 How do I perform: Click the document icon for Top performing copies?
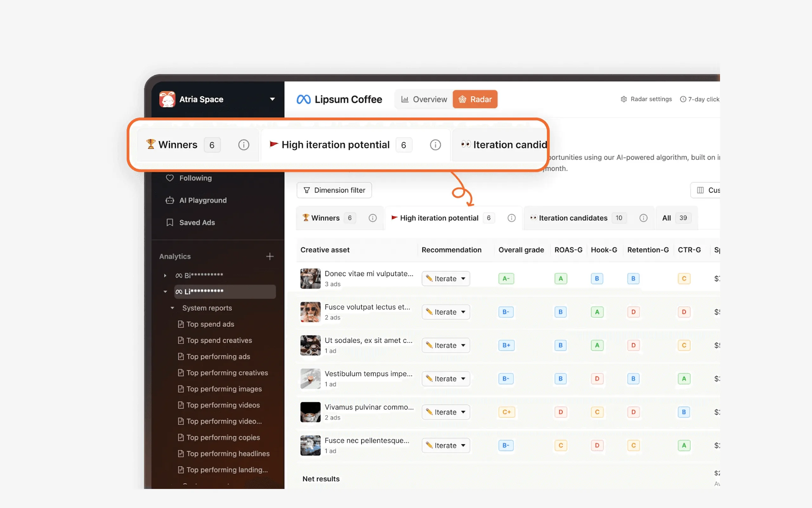181,438
